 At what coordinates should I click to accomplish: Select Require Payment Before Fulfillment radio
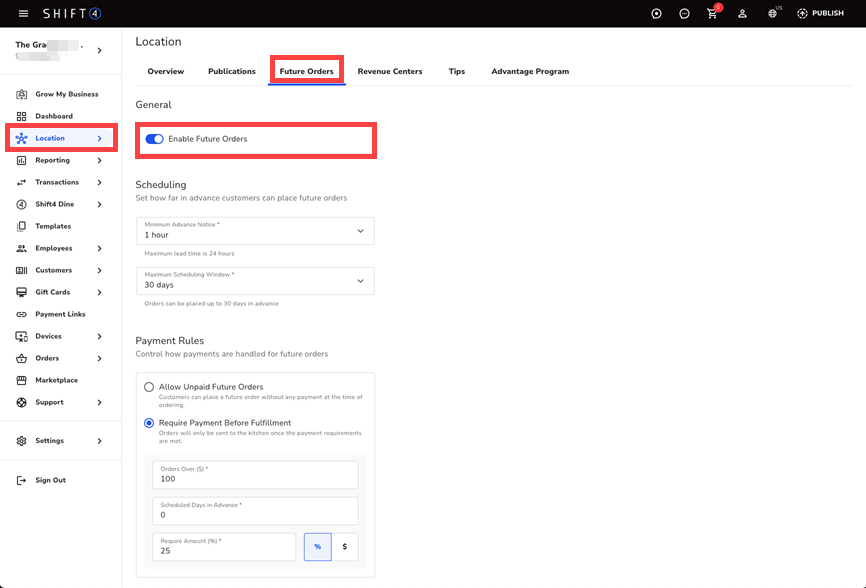149,423
